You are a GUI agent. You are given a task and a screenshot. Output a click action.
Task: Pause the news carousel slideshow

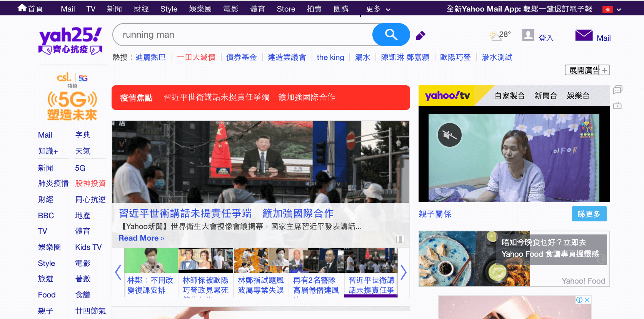pos(400,239)
